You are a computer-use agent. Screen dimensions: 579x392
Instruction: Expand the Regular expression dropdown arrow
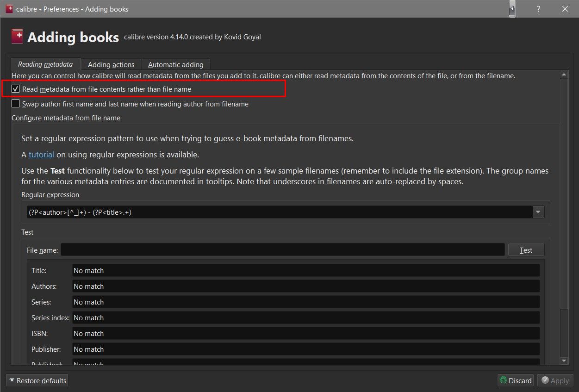538,212
